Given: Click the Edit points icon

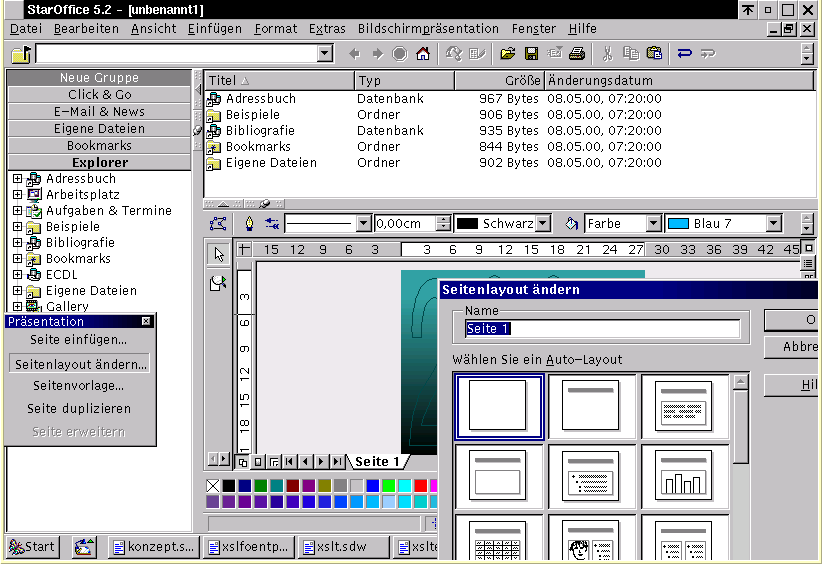Looking at the screenshot, I should pos(219,224).
